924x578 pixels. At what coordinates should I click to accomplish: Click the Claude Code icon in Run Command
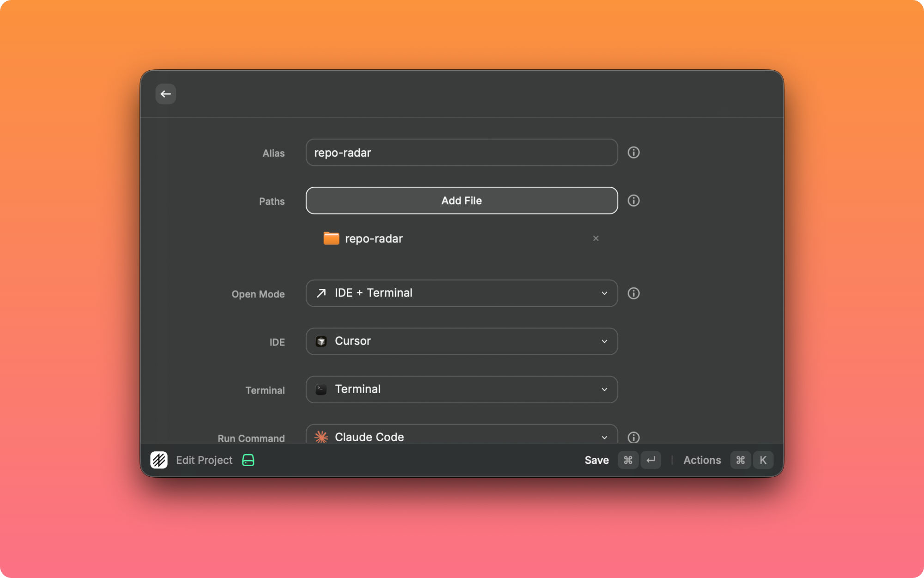321,437
